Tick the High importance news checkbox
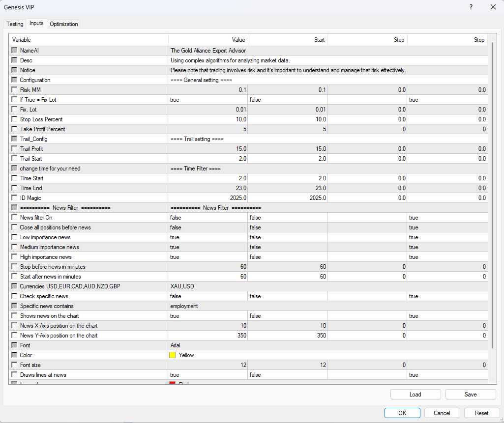Screen dimensions: 504x423 [x=14, y=256]
